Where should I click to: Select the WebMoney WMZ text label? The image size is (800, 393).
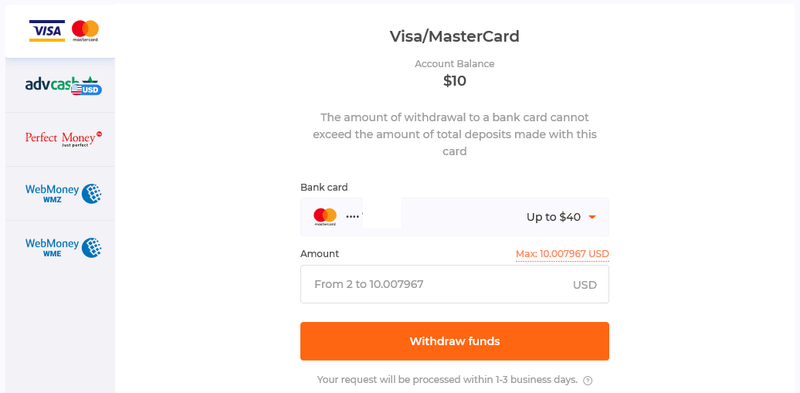(52, 193)
